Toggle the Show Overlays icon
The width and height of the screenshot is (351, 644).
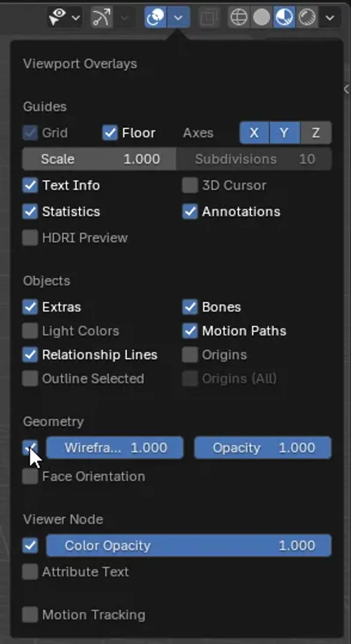[155, 18]
